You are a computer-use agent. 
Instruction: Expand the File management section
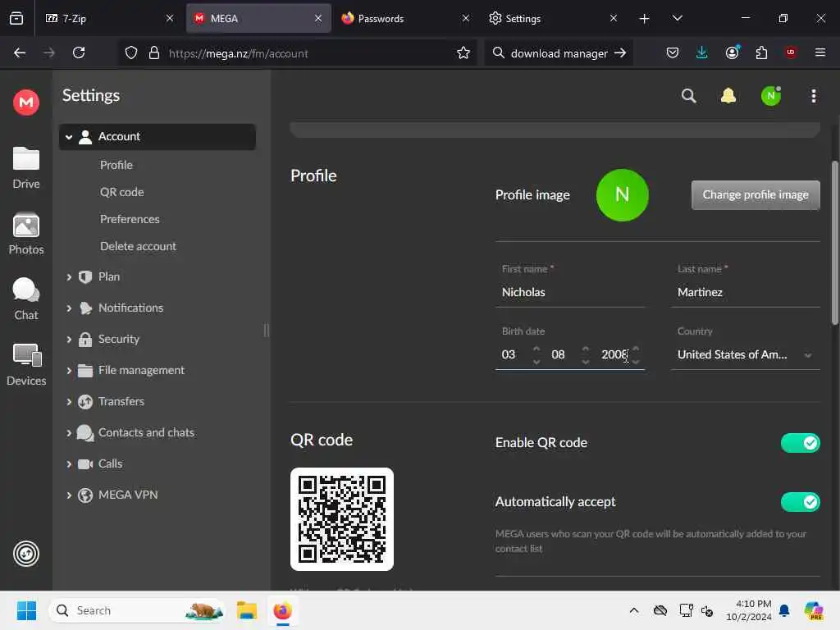click(x=69, y=371)
